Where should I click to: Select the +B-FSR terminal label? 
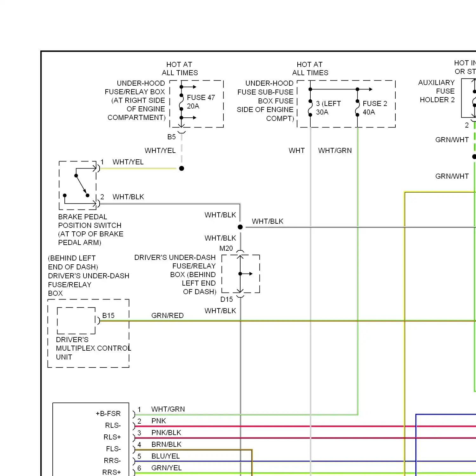point(108,413)
